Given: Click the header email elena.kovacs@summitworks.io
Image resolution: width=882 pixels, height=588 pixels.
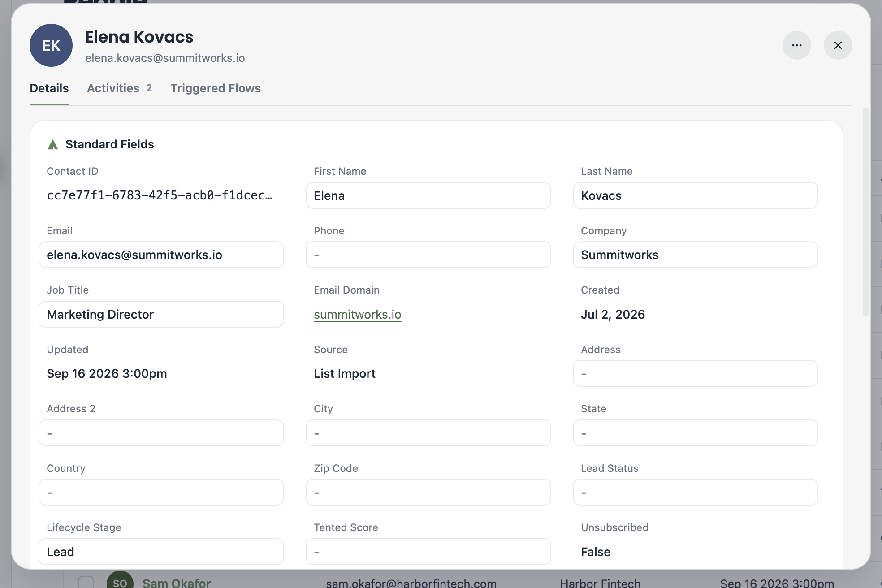Looking at the screenshot, I should coord(165,58).
